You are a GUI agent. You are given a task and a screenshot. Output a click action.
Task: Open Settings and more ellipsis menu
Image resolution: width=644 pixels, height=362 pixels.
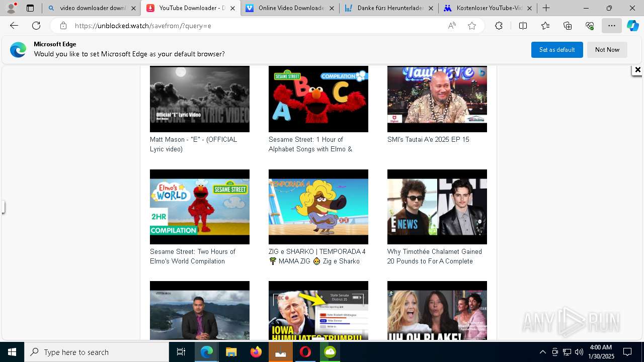(x=612, y=26)
